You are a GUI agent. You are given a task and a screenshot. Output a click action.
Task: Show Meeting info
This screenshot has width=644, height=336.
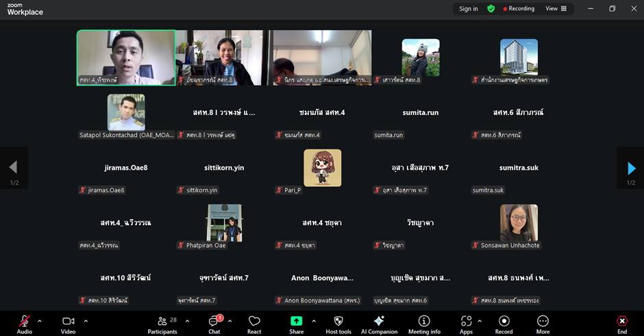424,324
